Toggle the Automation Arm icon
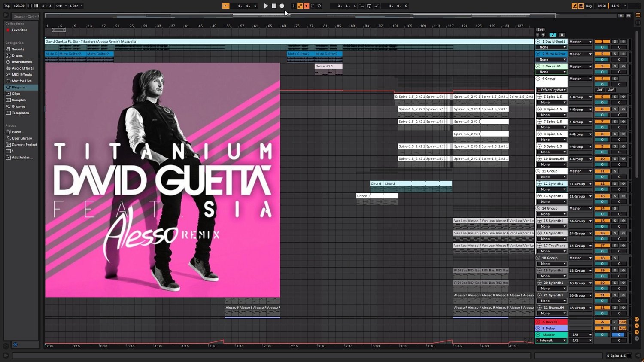 click(300, 6)
